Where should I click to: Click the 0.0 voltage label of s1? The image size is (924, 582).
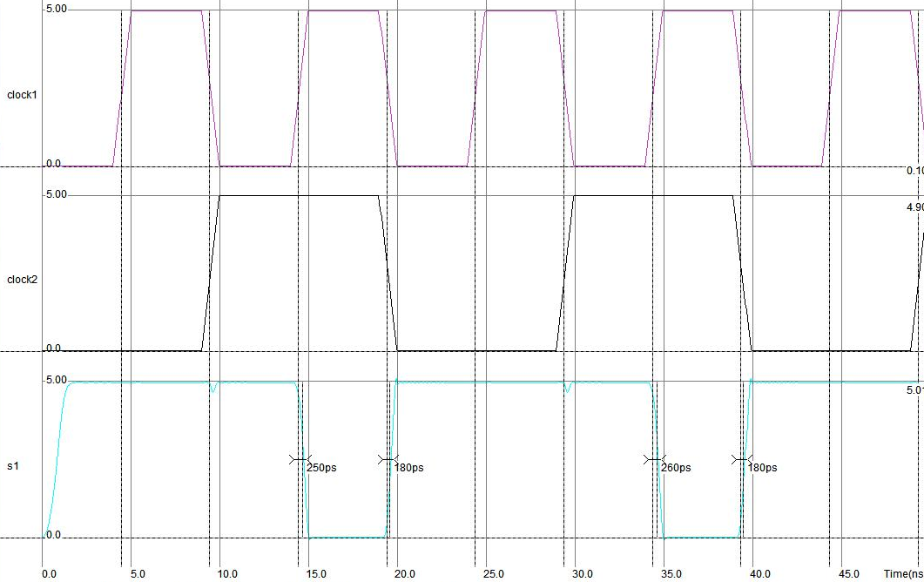click(x=53, y=535)
